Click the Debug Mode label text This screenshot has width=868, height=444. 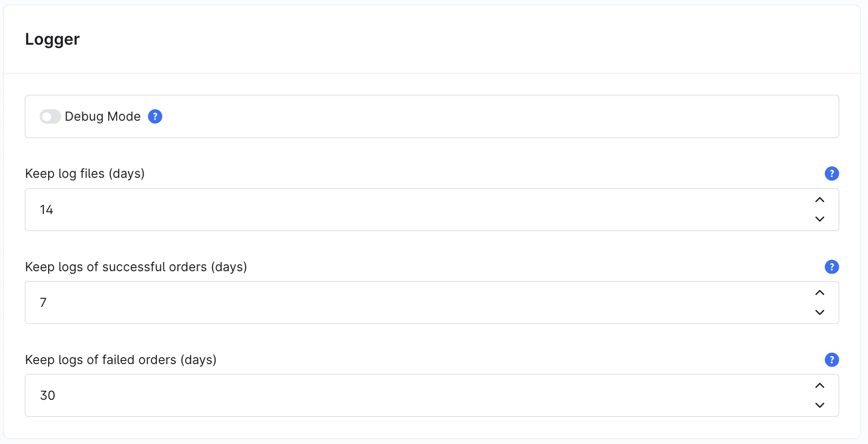(103, 116)
